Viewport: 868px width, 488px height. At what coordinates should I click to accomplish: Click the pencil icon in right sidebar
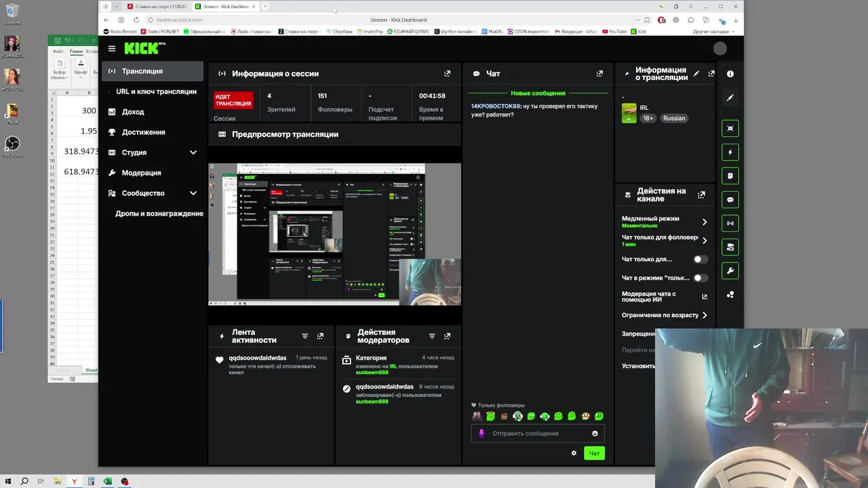(730, 98)
